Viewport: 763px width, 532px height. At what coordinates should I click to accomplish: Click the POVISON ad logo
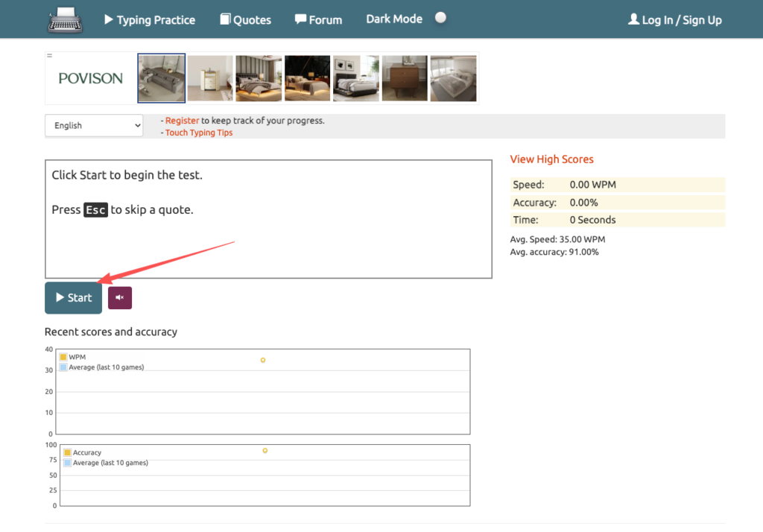[x=90, y=78]
